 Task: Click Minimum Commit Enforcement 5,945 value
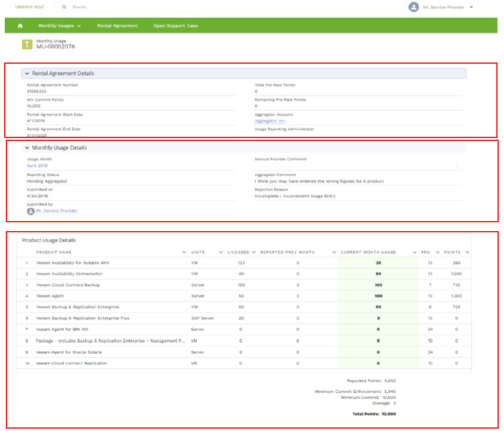390,391
